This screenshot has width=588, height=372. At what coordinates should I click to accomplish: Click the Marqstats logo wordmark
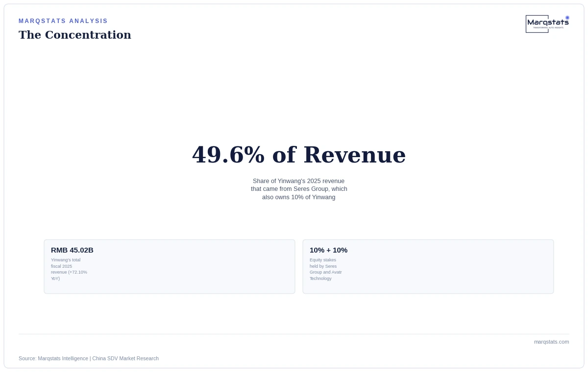548,22
